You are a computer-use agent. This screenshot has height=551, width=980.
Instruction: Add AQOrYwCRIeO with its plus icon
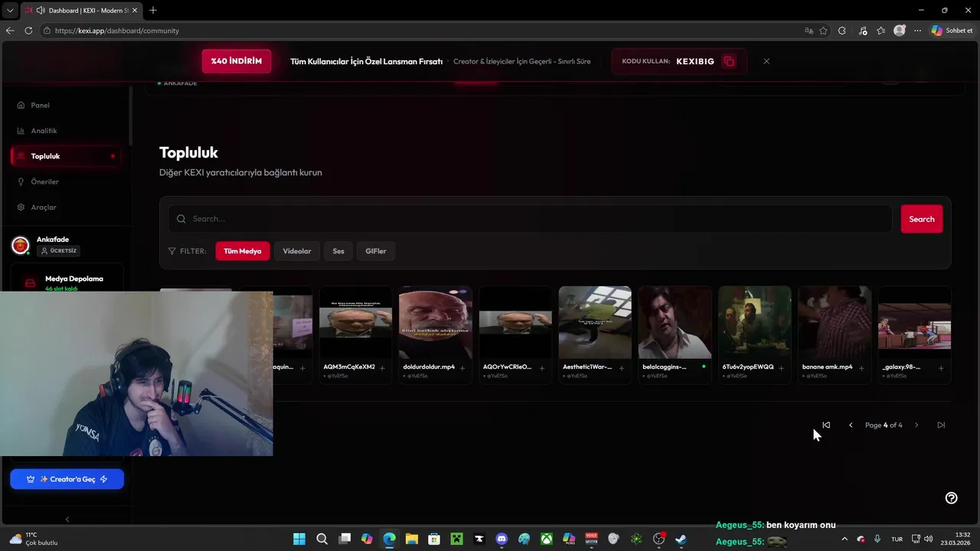point(541,368)
